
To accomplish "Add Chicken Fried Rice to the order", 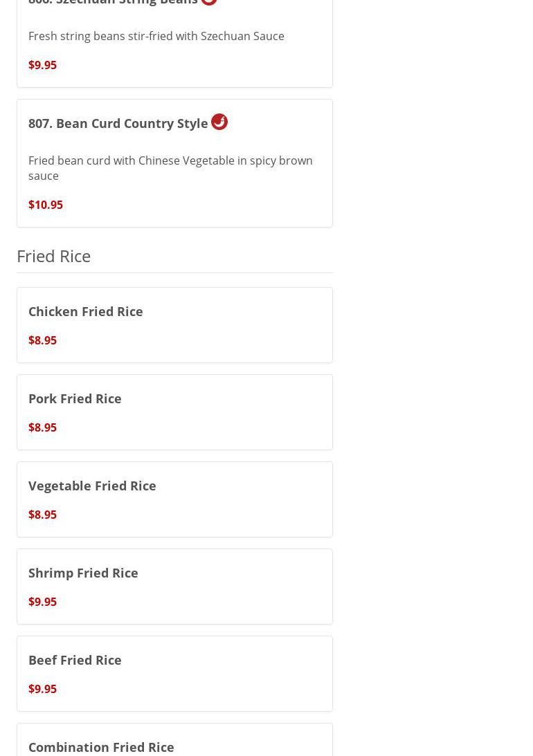I will tap(86, 311).
